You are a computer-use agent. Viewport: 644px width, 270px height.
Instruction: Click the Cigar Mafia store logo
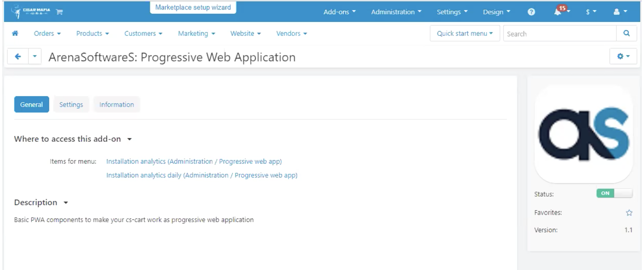coord(30,11)
